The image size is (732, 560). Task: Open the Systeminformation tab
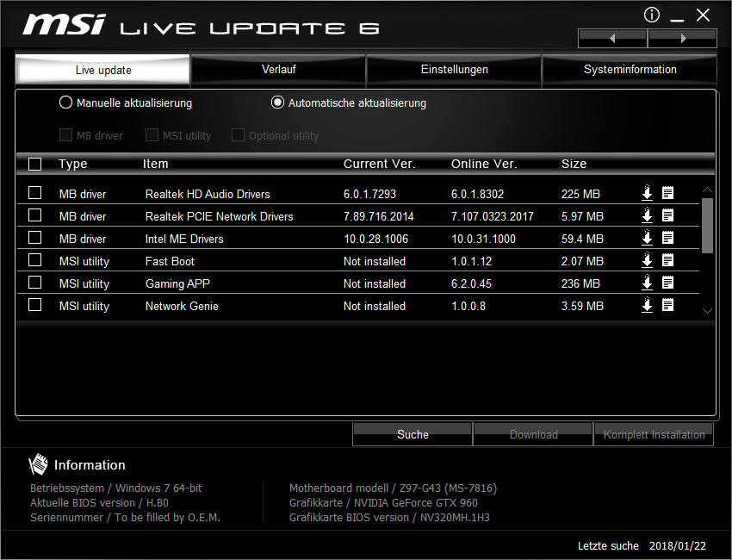point(630,70)
